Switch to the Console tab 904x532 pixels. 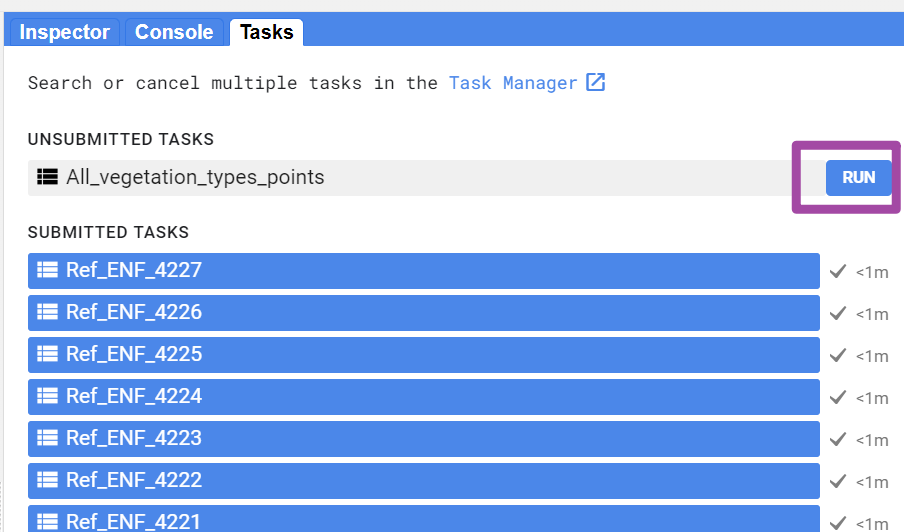(174, 32)
